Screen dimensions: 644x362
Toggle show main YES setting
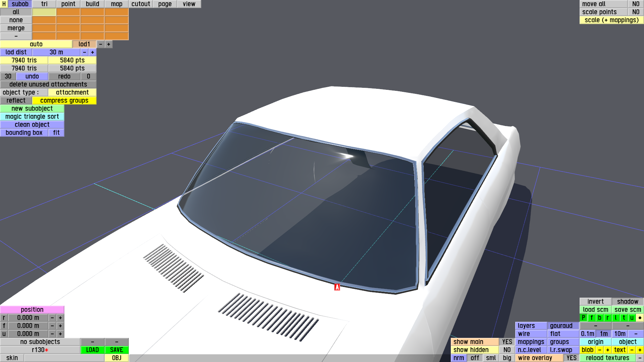pos(507,342)
